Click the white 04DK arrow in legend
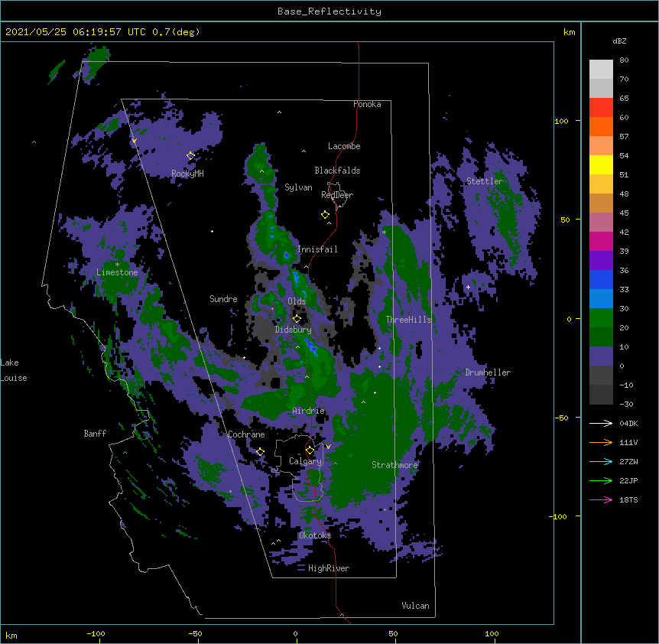 pos(601,423)
